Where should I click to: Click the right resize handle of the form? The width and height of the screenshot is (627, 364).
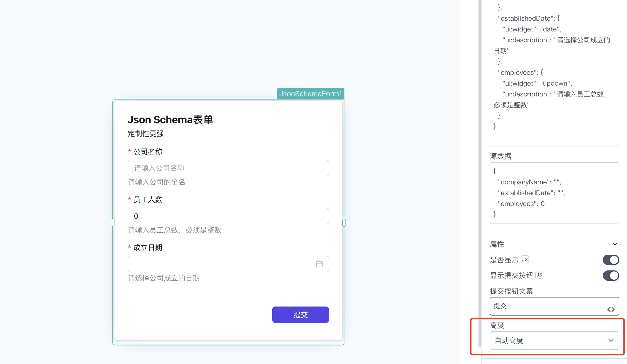[x=344, y=222]
